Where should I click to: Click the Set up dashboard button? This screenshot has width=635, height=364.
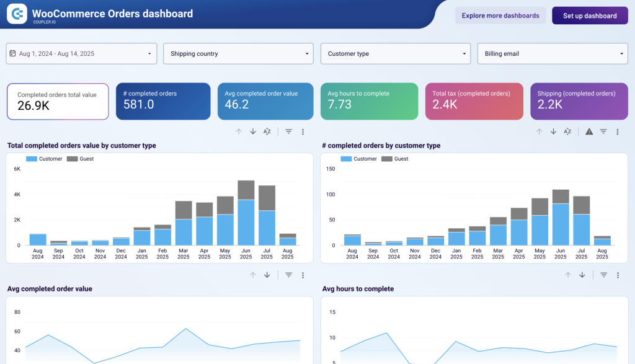(589, 15)
